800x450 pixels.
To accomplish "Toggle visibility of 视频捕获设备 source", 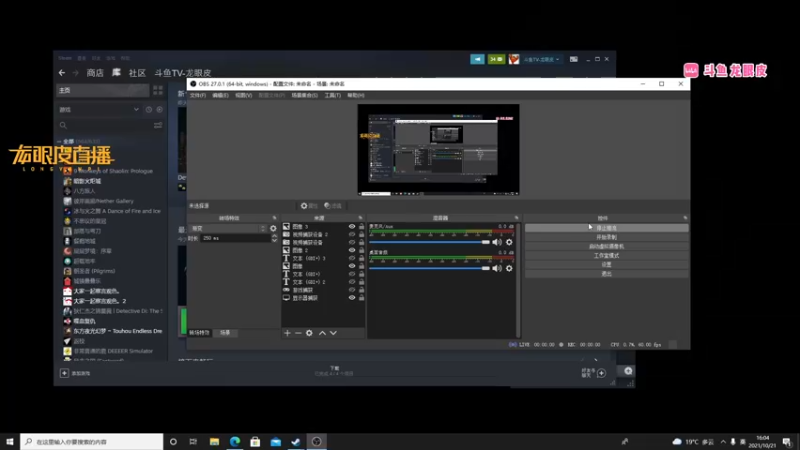I will (x=352, y=242).
